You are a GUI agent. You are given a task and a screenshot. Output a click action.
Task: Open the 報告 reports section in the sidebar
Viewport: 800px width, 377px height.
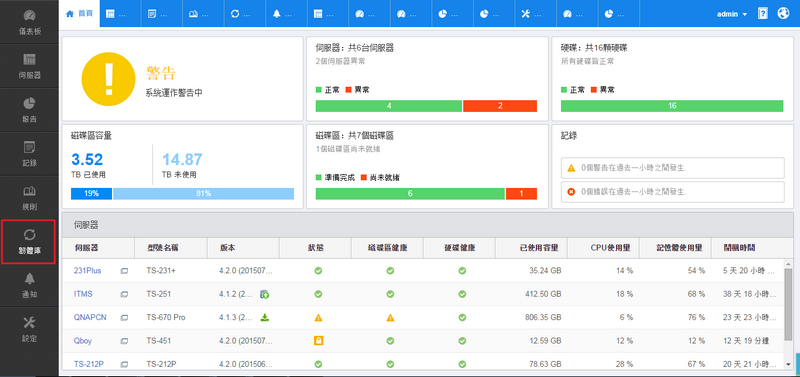29,110
